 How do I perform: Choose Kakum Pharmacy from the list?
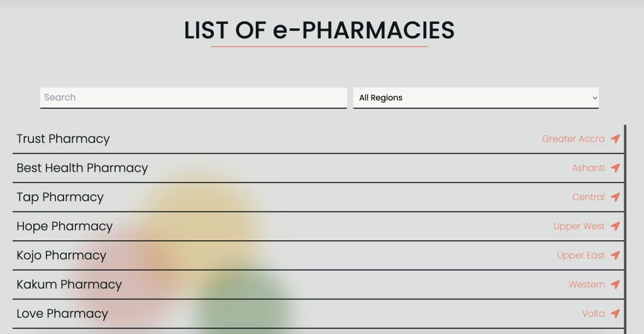point(318,285)
